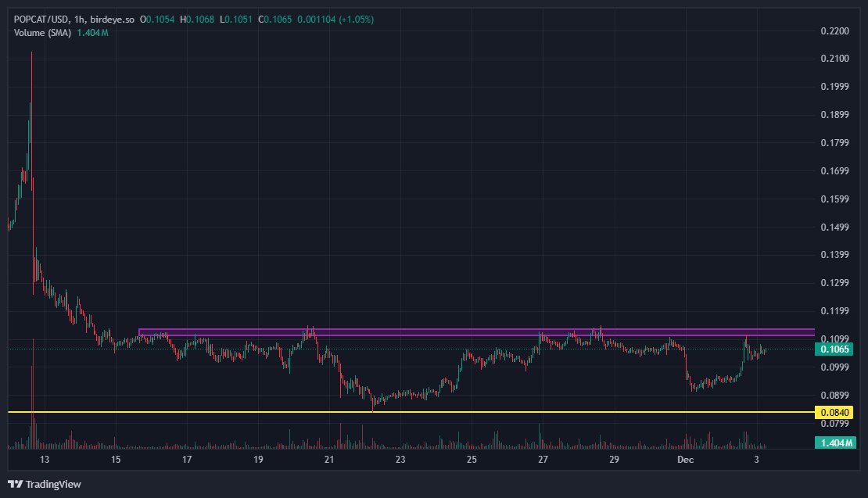The height and width of the screenshot is (498, 868).
Task: Select the Volume (SMA) indicator legend
Action: [41, 34]
